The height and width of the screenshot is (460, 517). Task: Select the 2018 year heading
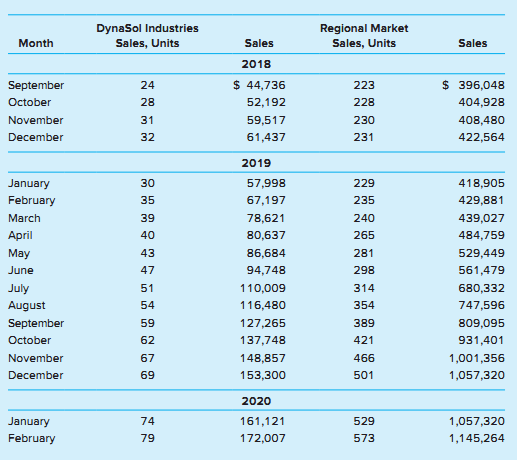pos(256,64)
